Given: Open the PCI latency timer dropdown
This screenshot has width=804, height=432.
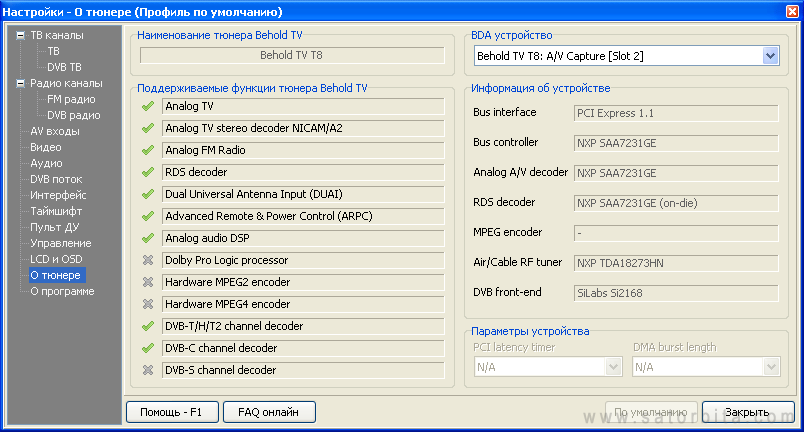Looking at the screenshot, I should pos(613,367).
